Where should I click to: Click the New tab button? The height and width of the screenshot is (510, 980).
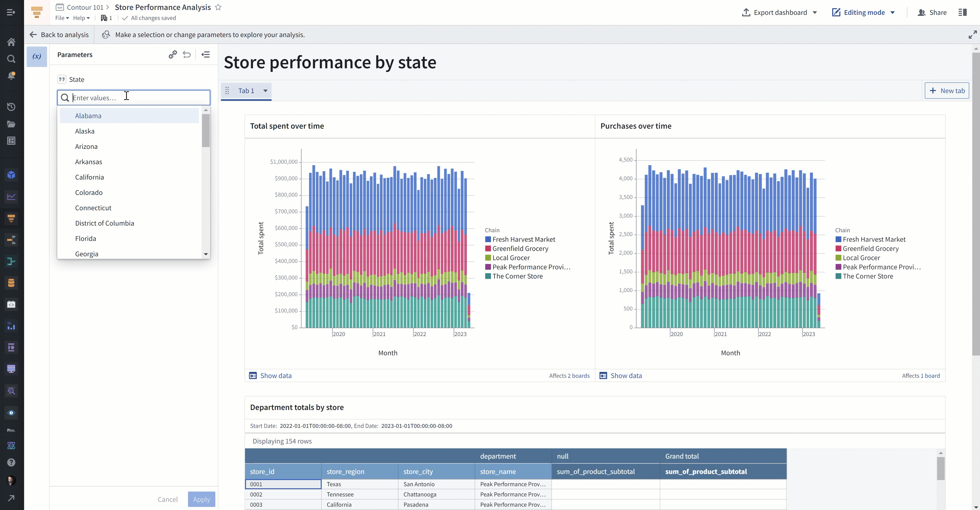tap(947, 91)
